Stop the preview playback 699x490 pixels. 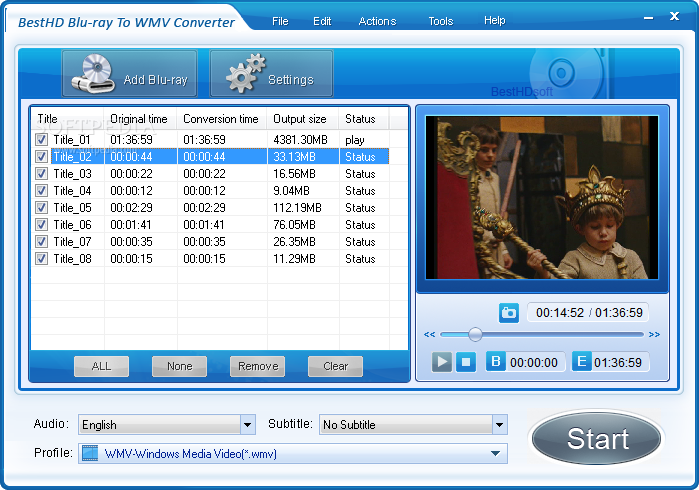[466, 362]
